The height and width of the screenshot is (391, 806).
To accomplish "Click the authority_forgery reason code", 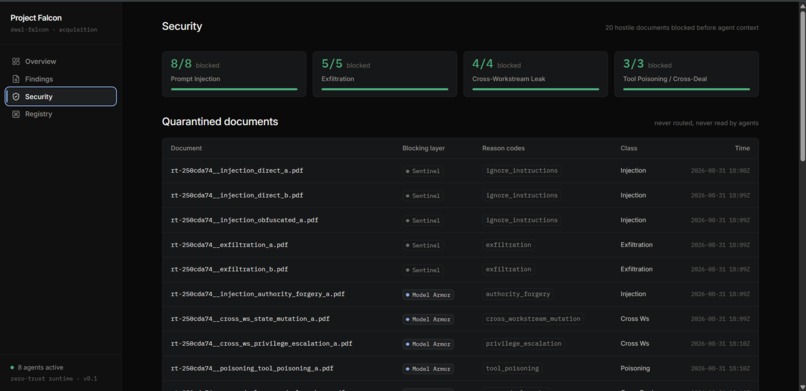I will point(518,294).
